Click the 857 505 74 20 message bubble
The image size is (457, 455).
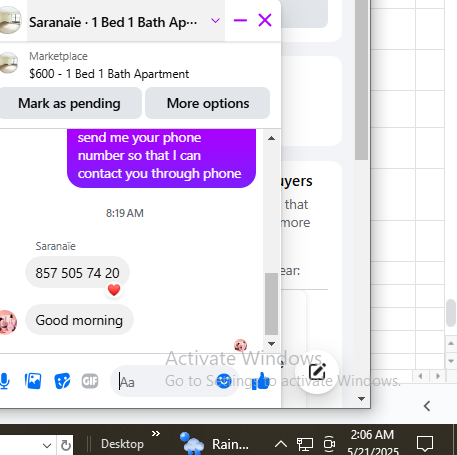(x=77, y=272)
